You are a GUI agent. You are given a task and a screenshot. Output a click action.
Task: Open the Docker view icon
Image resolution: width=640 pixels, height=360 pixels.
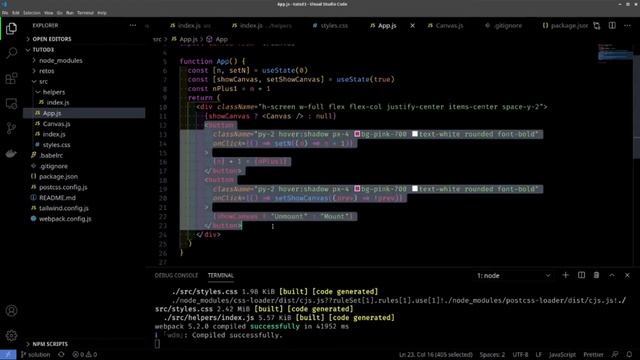tap(11, 153)
